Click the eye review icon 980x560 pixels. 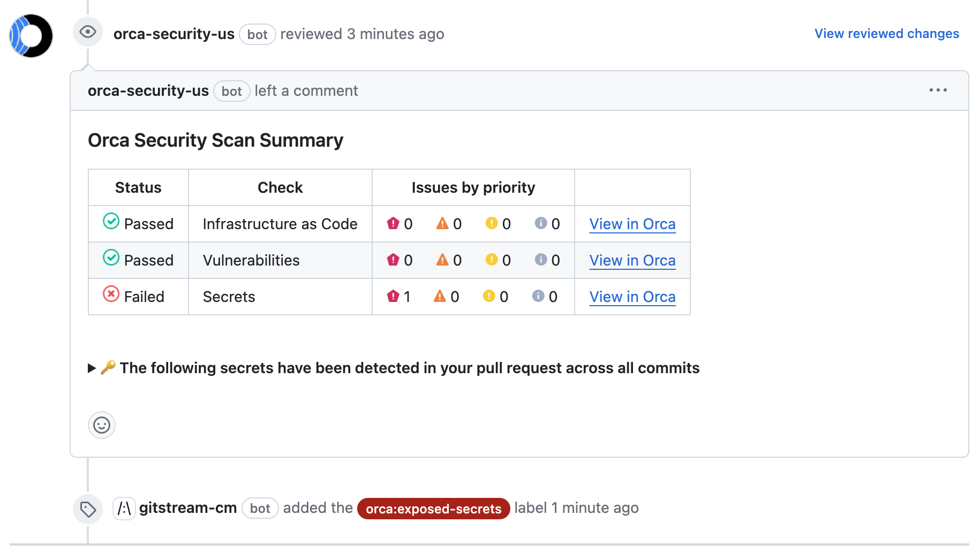88,32
